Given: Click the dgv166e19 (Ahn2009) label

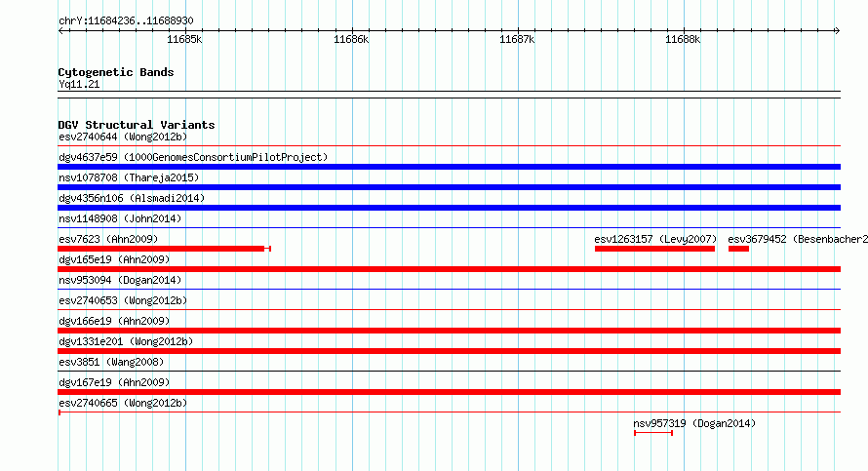Looking at the screenshot, I should [x=114, y=321].
